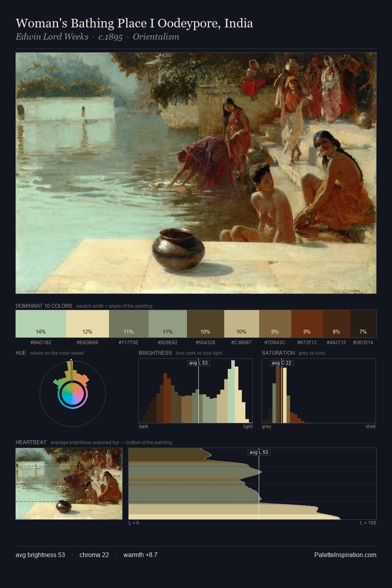Click the #71775E olive grey swatch
The height and width of the screenshot is (588, 392).
pyautogui.click(x=129, y=324)
